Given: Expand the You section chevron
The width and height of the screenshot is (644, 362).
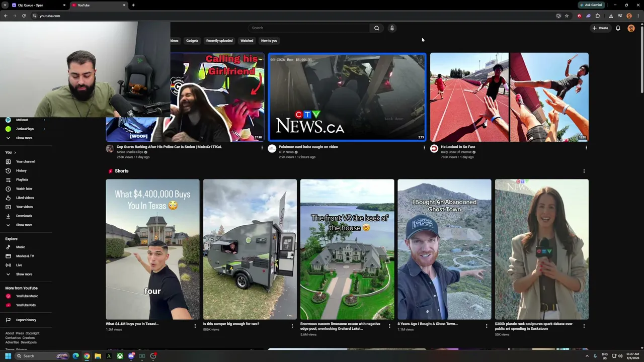Looking at the screenshot, I should click(15, 152).
